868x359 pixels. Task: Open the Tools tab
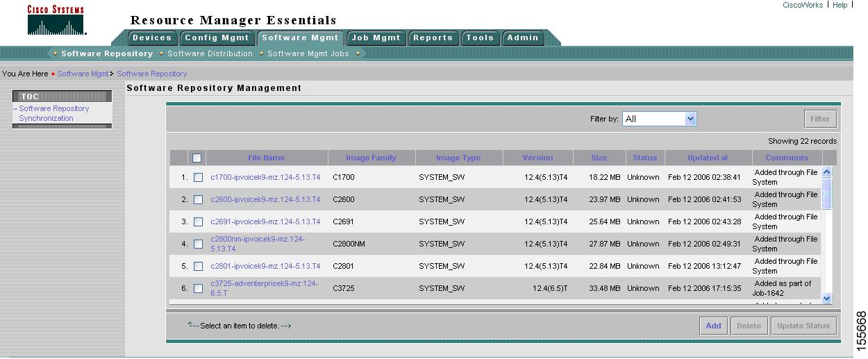[x=480, y=37]
